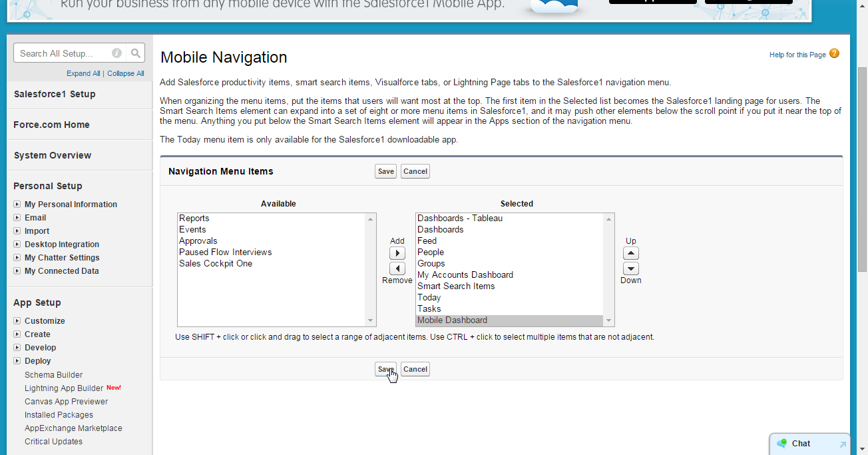Expand the Email settings section

(17, 217)
